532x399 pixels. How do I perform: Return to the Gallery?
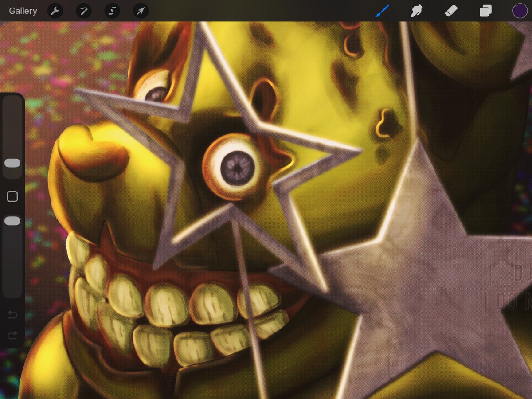pos(23,11)
